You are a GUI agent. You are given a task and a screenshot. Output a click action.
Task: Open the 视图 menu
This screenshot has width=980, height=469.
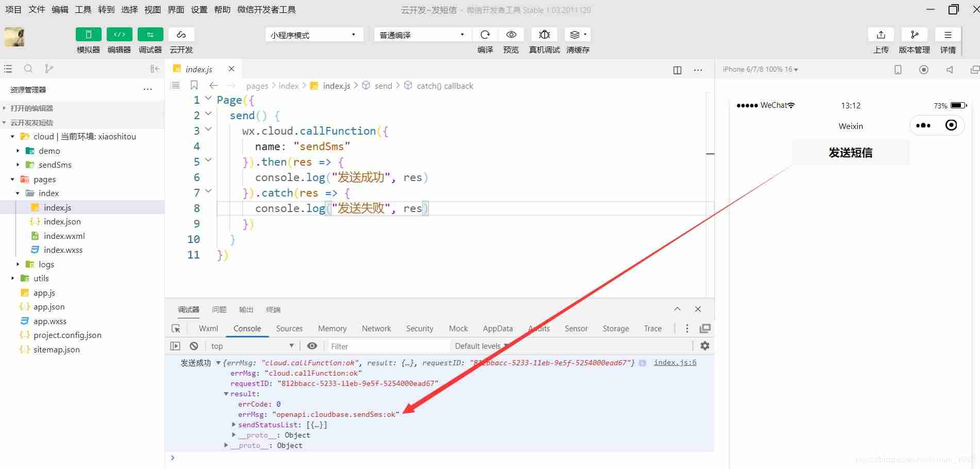pos(153,9)
